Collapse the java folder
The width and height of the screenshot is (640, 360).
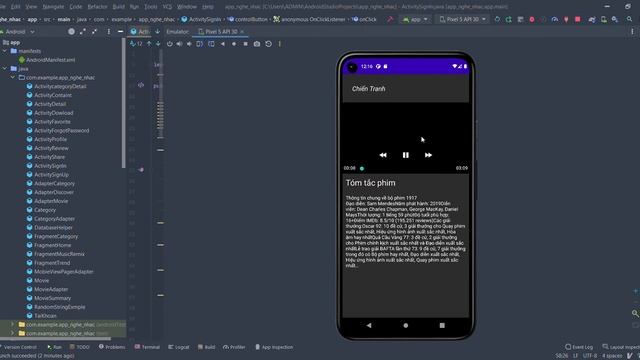[x=5, y=69]
